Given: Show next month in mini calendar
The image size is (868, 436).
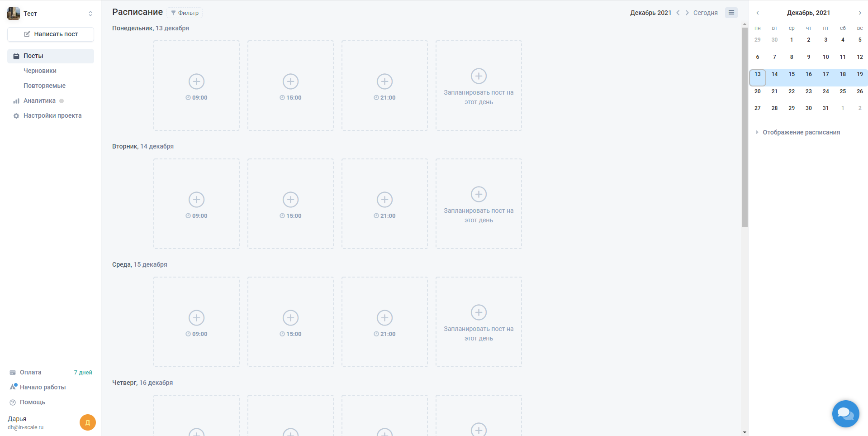Looking at the screenshot, I should [860, 13].
